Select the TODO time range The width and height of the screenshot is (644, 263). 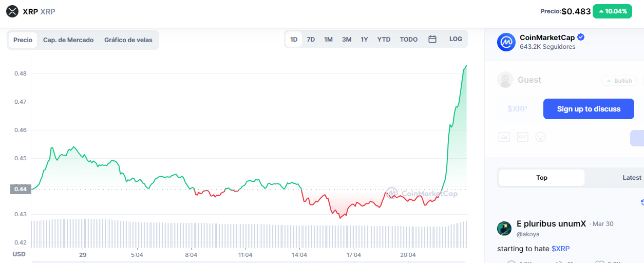[x=409, y=39]
